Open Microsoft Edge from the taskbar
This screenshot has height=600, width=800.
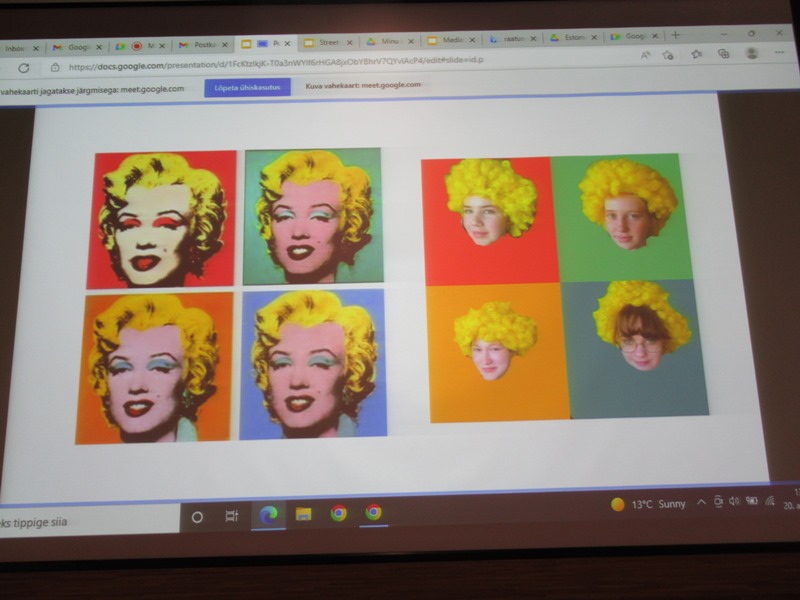point(268,515)
